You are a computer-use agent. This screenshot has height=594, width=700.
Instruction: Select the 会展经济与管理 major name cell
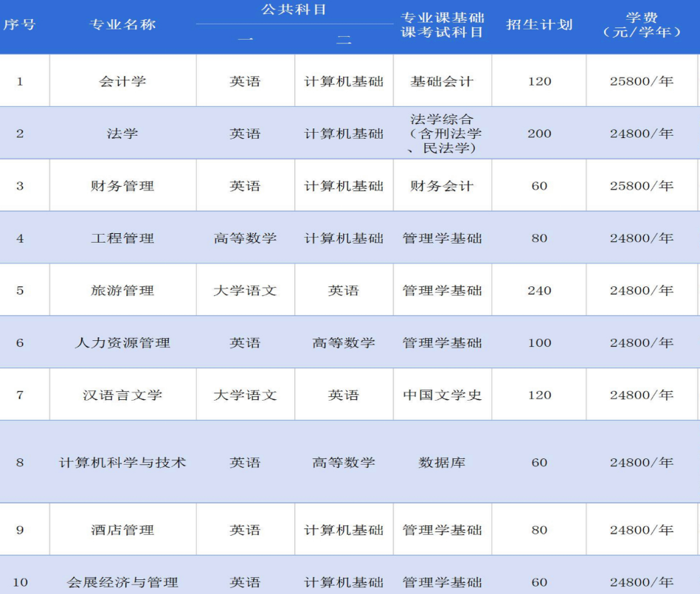point(122,583)
